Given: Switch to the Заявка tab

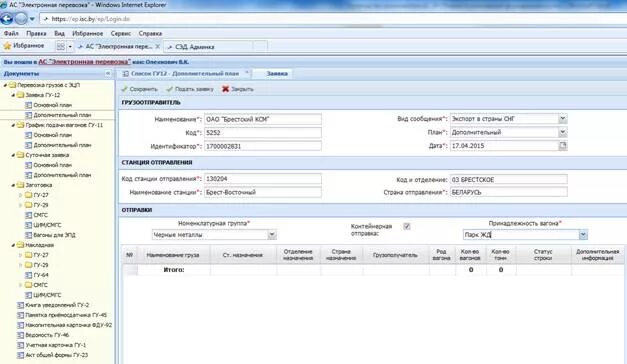Looking at the screenshot, I should point(277,74).
